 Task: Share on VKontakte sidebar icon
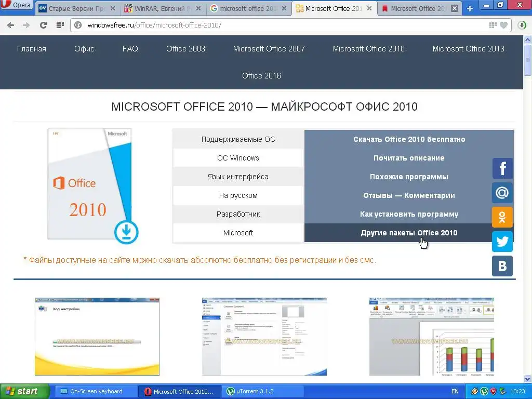click(502, 266)
